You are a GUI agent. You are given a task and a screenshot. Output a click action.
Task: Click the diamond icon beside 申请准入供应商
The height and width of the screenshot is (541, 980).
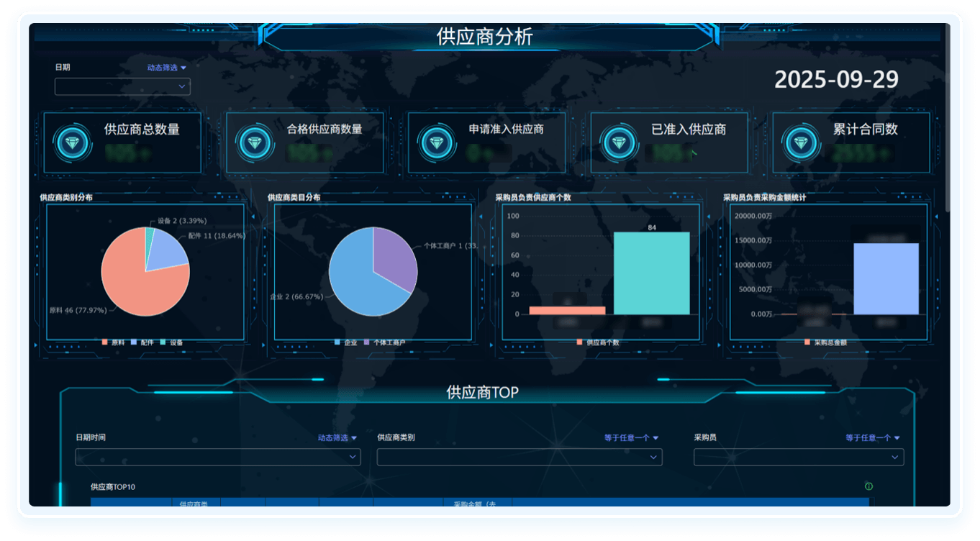point(436,142)
